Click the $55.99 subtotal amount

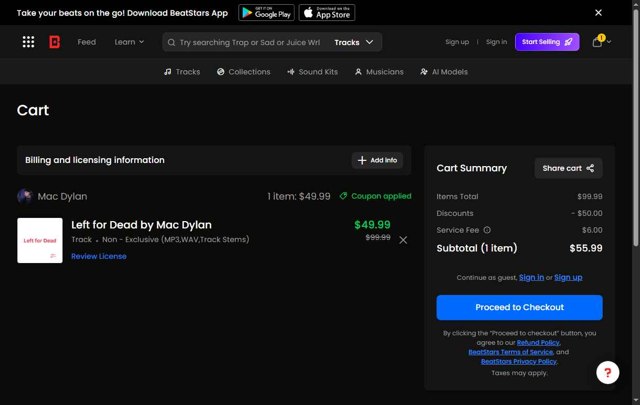(x=586, y=248)
